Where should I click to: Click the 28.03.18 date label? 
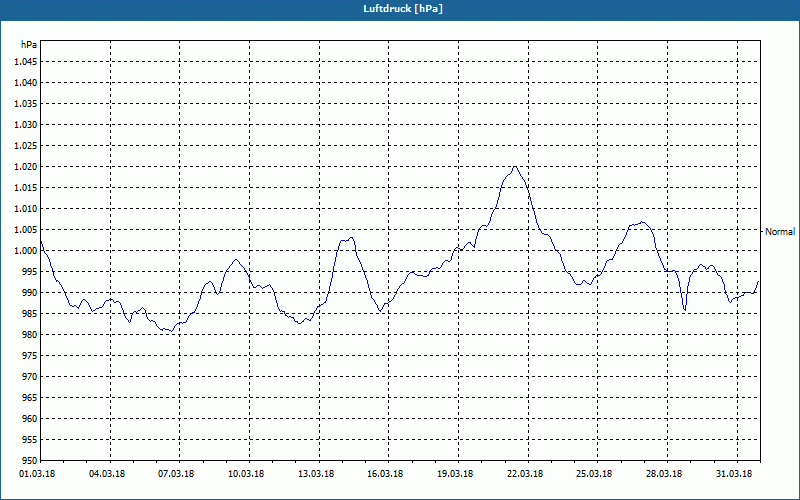click(664, 473)
